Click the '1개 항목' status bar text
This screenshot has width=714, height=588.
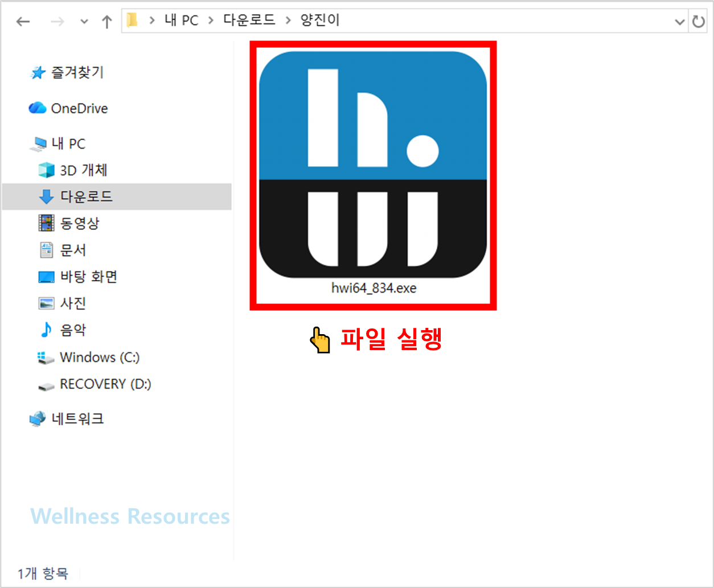[43, 573]
